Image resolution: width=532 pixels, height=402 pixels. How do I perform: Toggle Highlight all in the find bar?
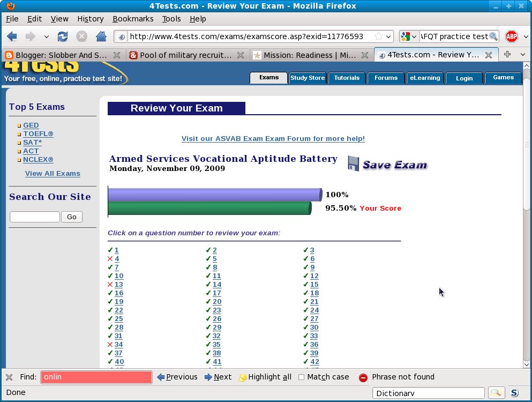[x=265, y=377]
